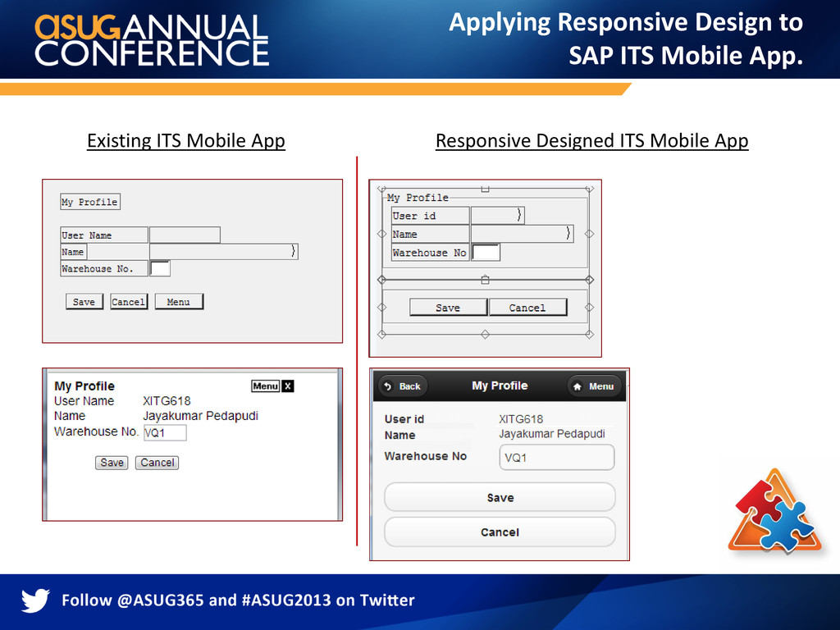Viewport: 840px width, 630px height.
Task: Click the back arrow icon
Action: (388, 386)
